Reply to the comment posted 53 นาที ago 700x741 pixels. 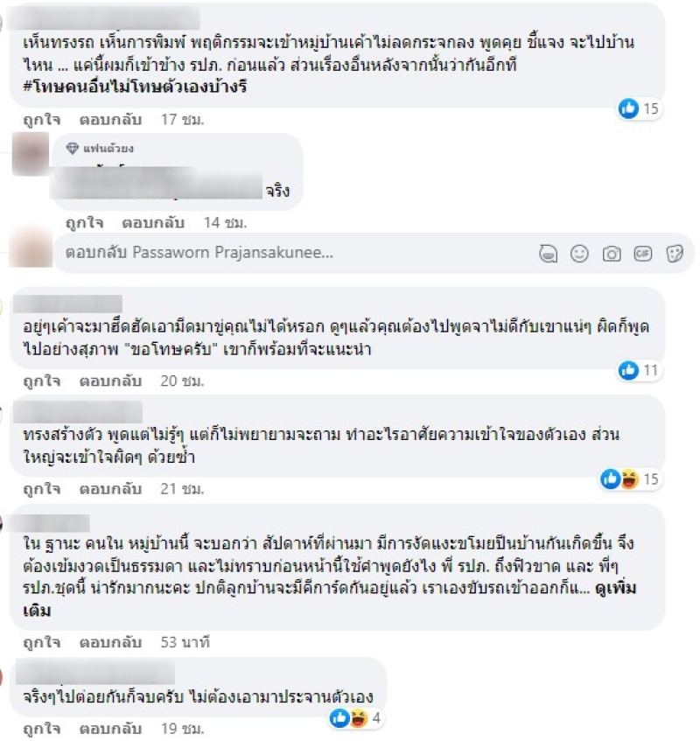pos(110,643)
